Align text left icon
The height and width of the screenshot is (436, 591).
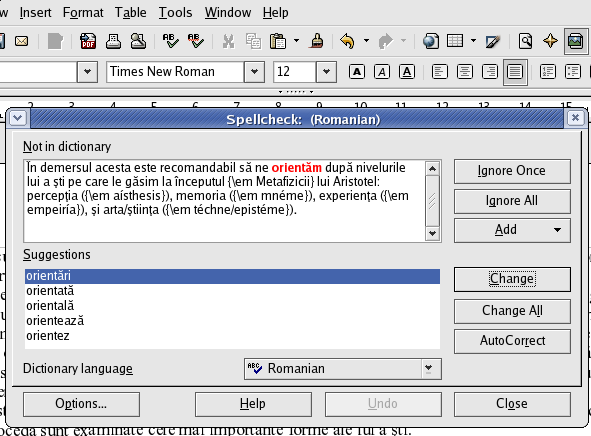[440, 72]
